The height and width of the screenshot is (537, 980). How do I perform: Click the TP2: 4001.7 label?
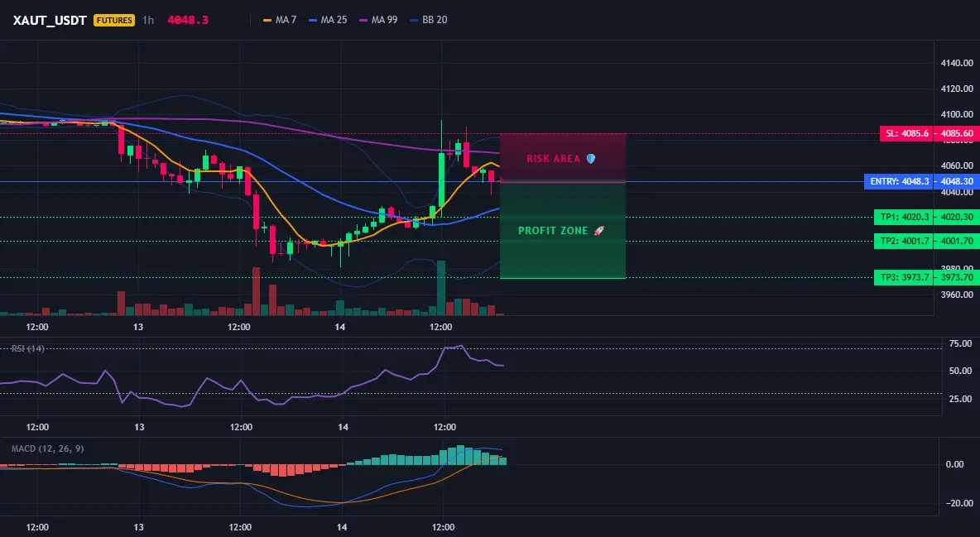coord(904,241)
